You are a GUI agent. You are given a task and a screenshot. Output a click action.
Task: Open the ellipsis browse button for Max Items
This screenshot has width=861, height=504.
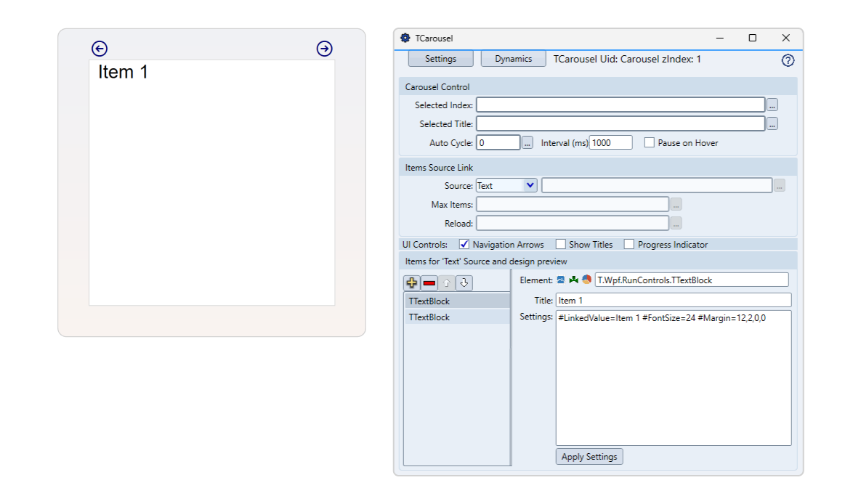(x=676, y=205)
